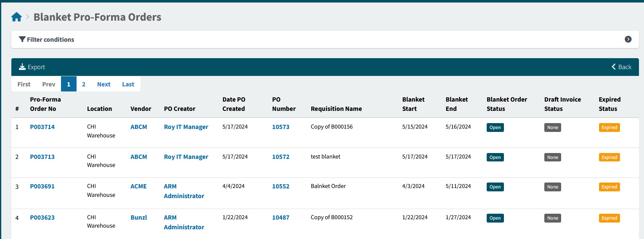This screenshot has width=644, height=239.
Task: Click the Location column header
Action: coord(99,109)
